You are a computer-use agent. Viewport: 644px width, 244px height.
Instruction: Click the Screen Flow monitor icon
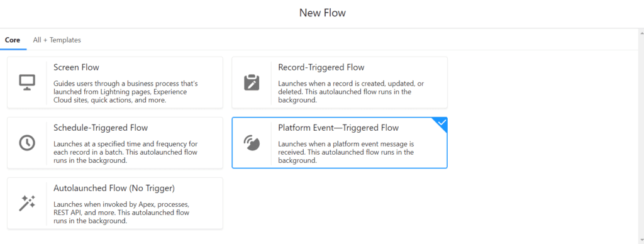pyautogui.click(x=27, y=82)
